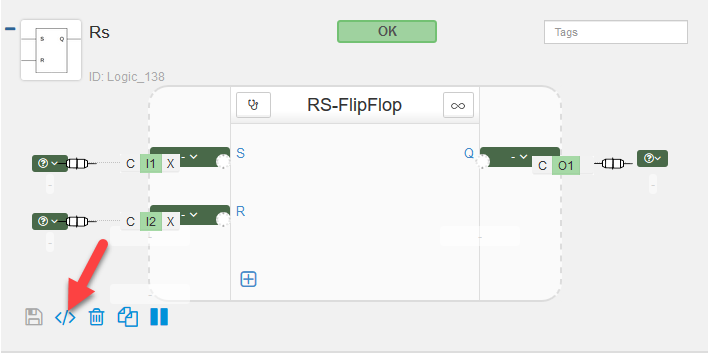Viewport: 715px width, 363px height.
Task: Open the code view icon
Action: 65,317
